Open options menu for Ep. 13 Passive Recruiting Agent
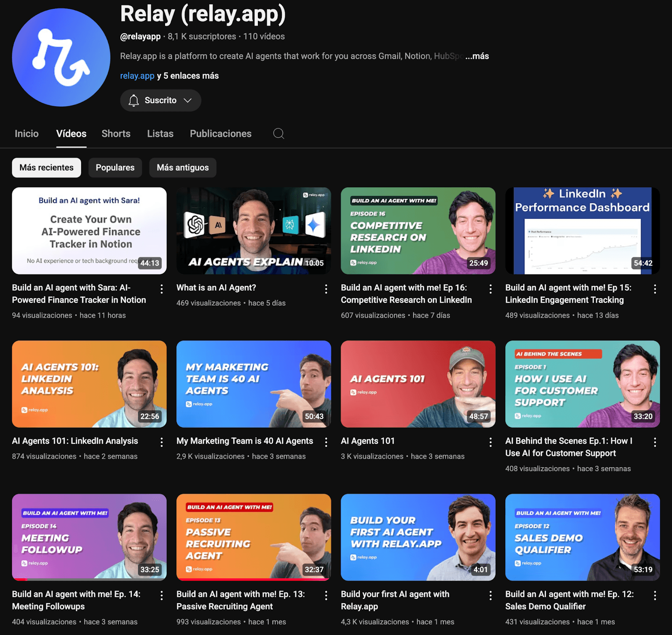The width and height of the screenshot is (672, 635). coord(326,595)
